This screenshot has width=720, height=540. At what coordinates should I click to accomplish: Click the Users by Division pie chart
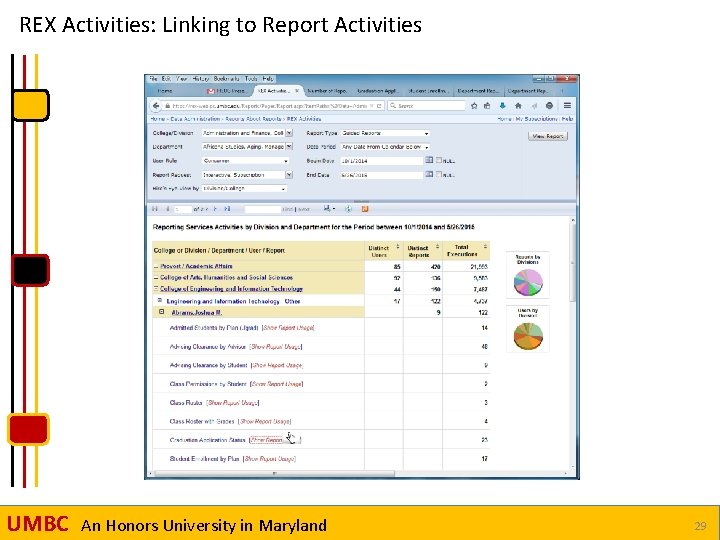[x=528, y=336]
